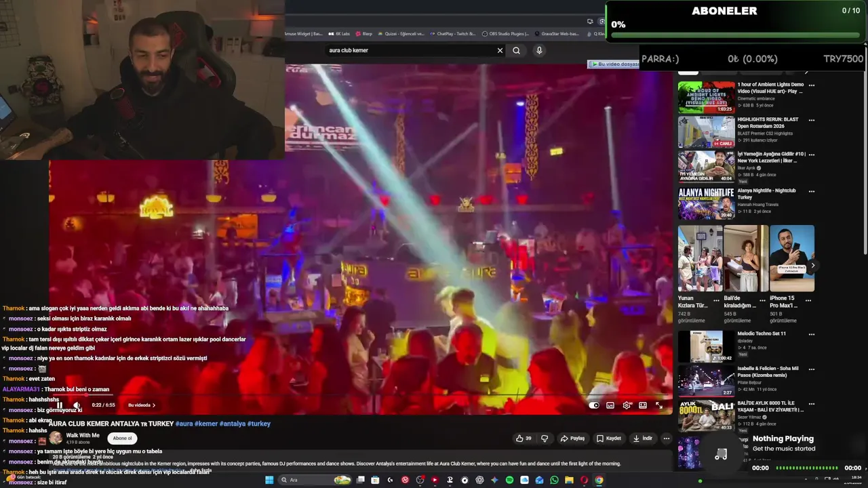This screenshot has width=868, height=488.
Task: Open Walk With Me channel name
Action: pos(83,435)
